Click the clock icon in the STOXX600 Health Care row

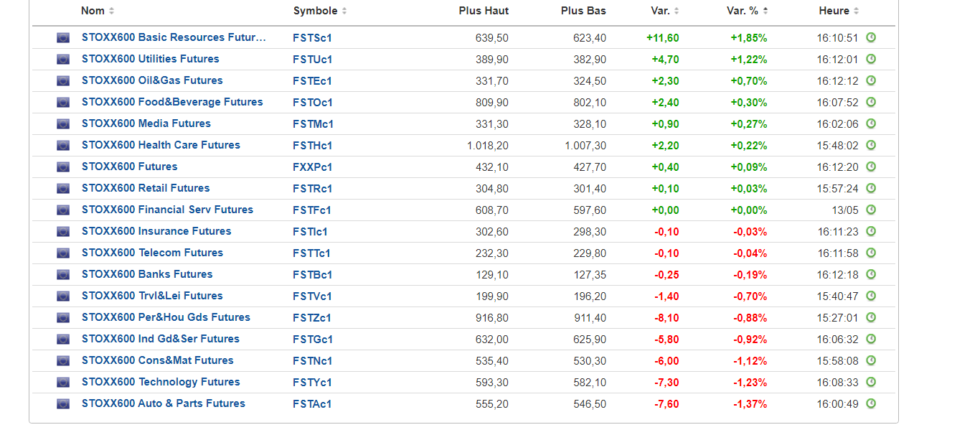(871, 145)
